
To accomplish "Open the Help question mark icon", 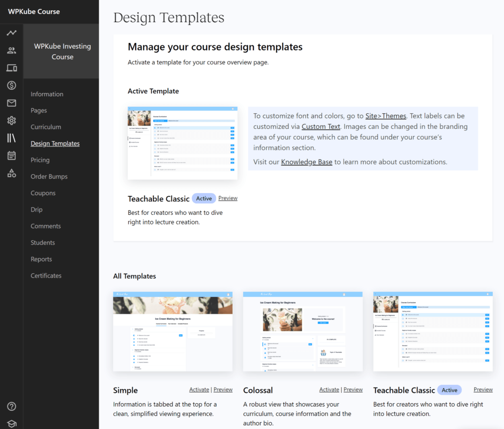I will click(12, 406).
